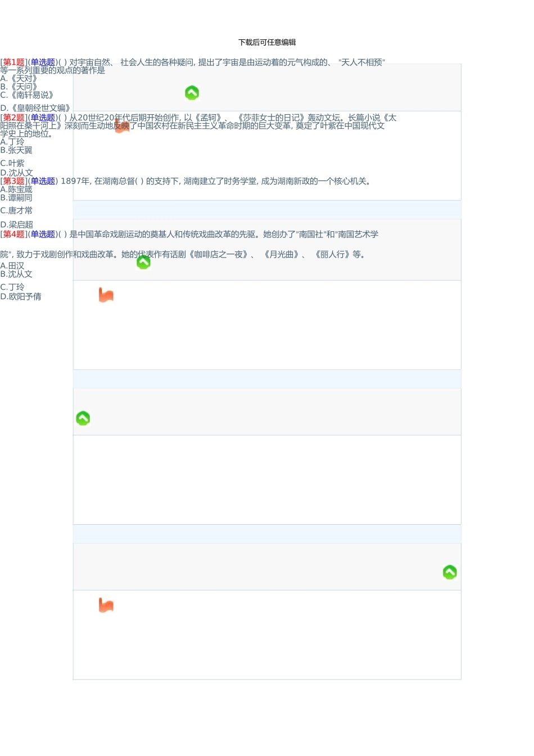
Task: Select answer C.唐才常
Action: pyautogui.click(x=16, y=210)
